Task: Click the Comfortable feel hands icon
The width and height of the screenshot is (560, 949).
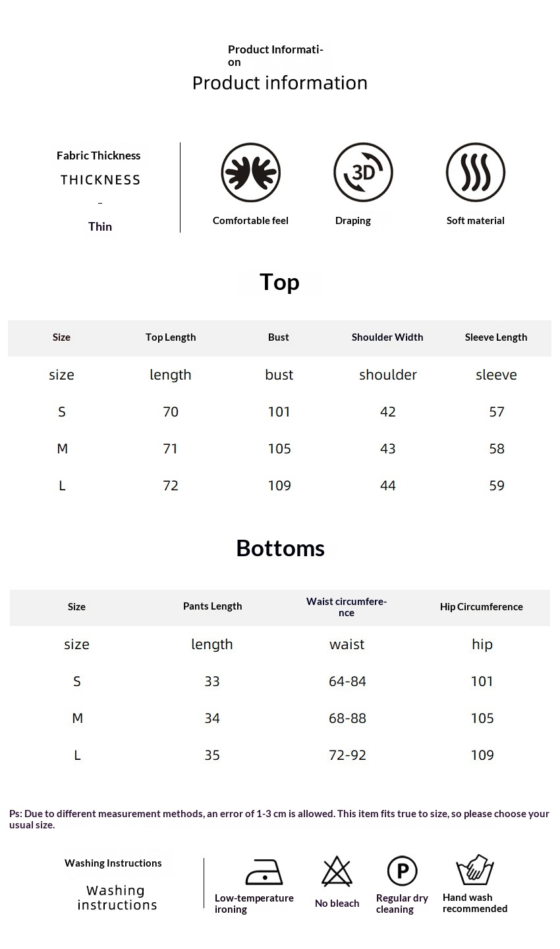Action: tap(250, 173)
